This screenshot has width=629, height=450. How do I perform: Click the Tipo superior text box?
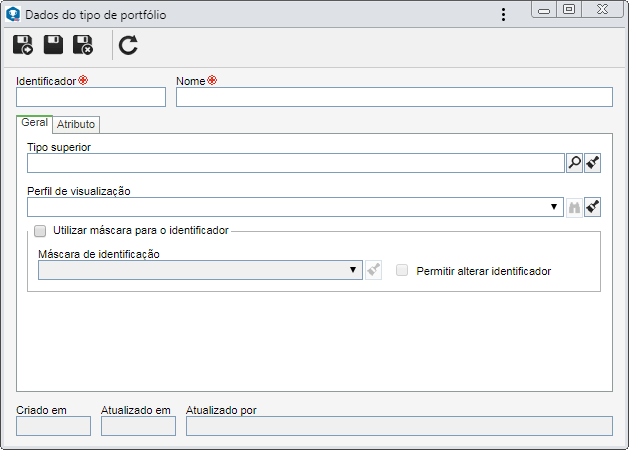click(x=296, y=163)
